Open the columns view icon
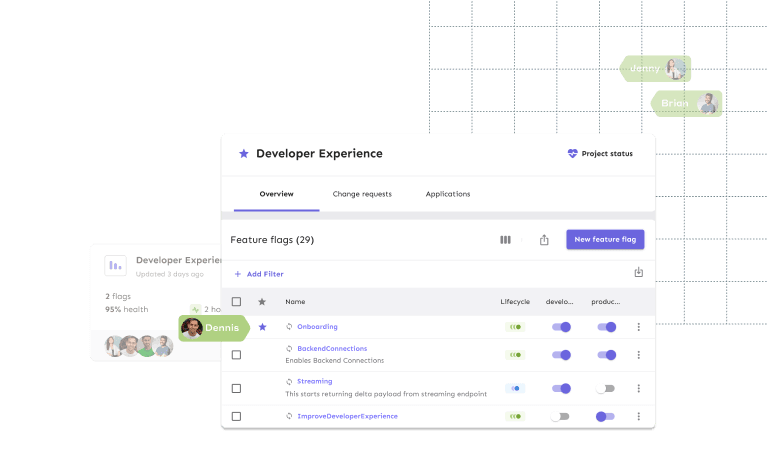767x466 pixels. tap(505, 240)
